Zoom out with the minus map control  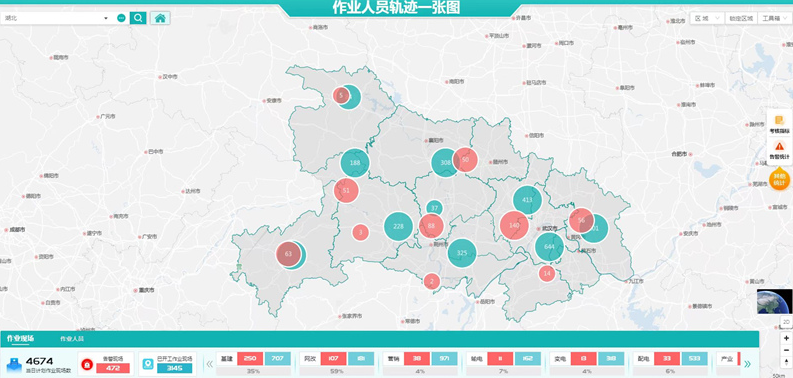point(786,350)
